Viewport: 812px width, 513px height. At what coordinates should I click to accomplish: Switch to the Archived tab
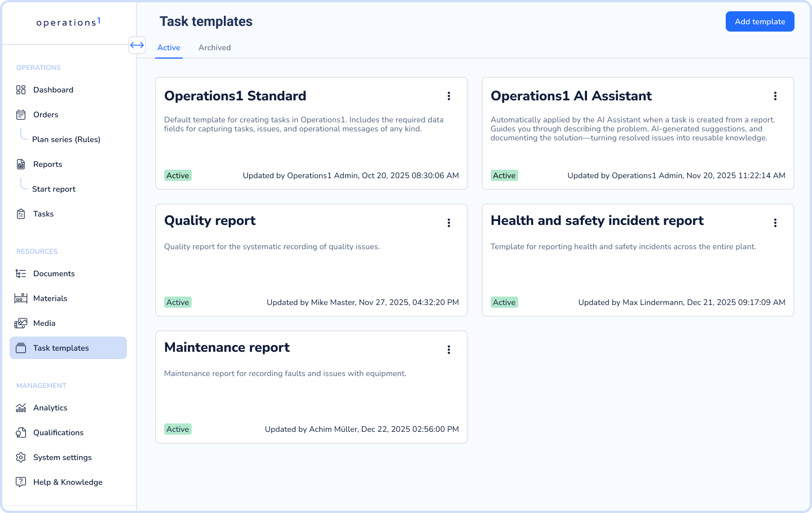[x=214, y=47]
